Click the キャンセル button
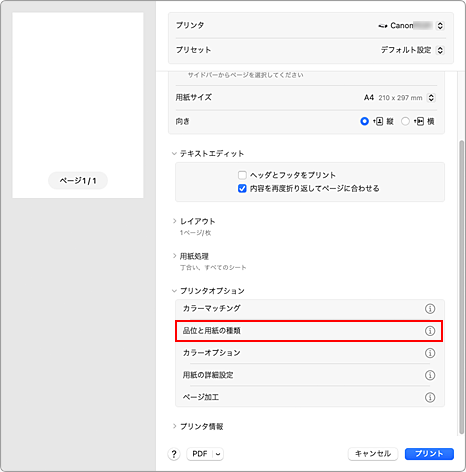The width and height of the screenshot is (466, 472). (373, 454)
